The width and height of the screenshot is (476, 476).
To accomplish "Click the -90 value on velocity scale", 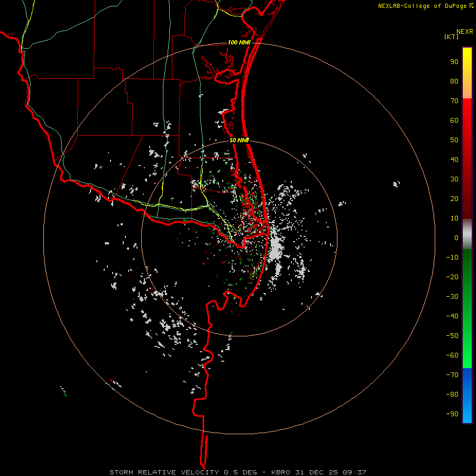I will tap(452, 414).
